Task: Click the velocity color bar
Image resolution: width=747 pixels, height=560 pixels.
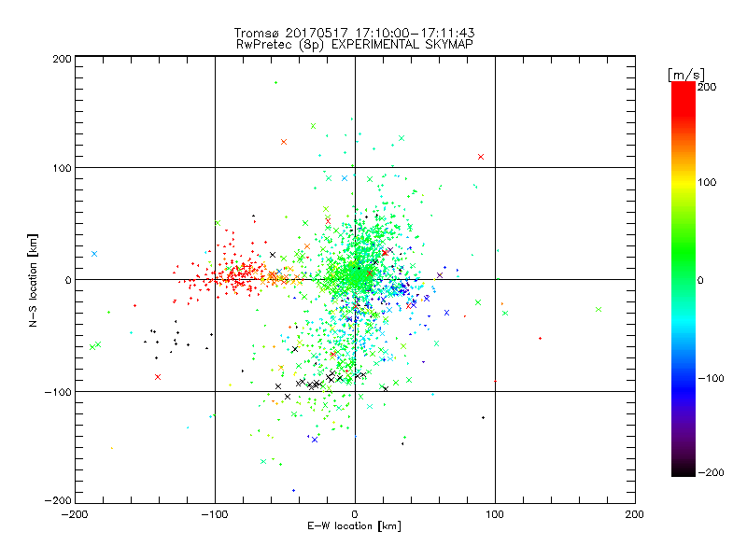Action: pyautogui.click(x=684, y=279)
